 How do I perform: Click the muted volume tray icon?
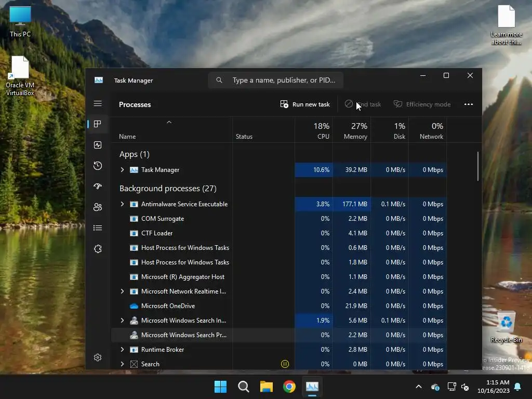point(465,387)
